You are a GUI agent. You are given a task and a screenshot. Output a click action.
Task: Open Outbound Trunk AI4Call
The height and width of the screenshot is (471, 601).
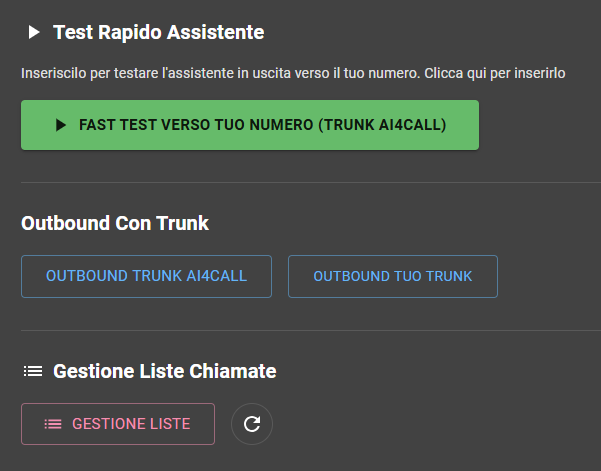(146, 276)
